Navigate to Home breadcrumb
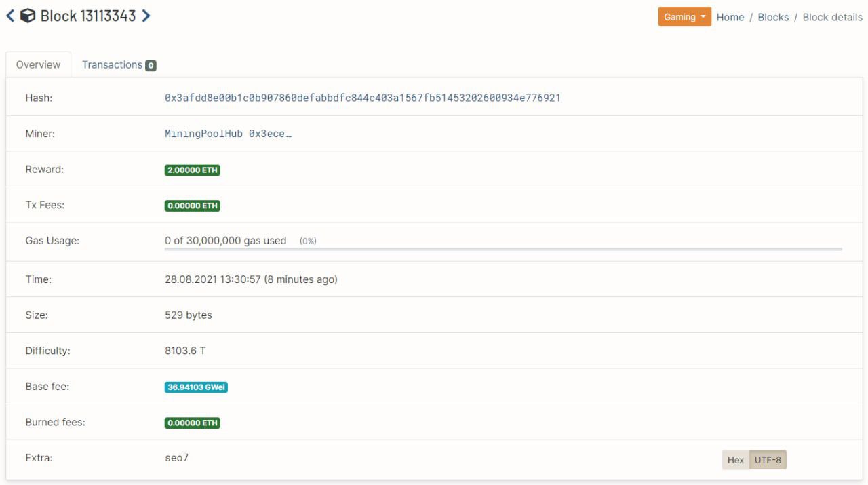Viewport: 868px width, 485px height. 730,17
